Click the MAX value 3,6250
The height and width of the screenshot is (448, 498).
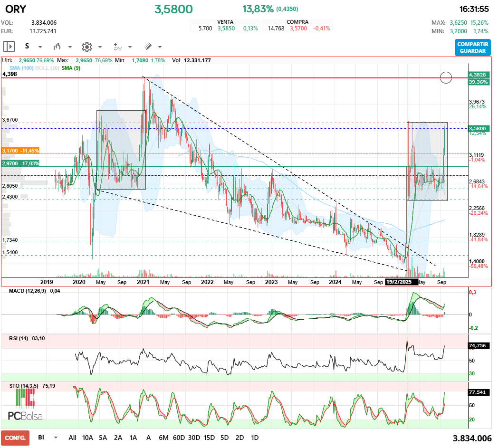(x=458, y=23)
